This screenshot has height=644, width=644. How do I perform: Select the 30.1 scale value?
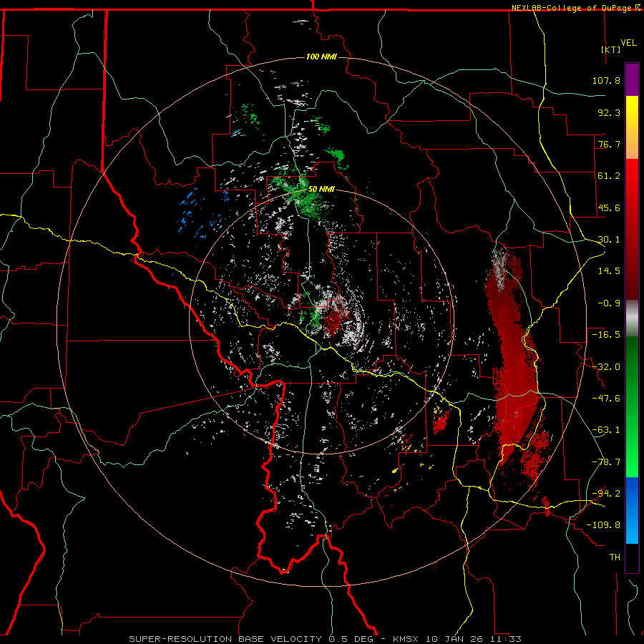pyautogui.click(x=609, y=240)
